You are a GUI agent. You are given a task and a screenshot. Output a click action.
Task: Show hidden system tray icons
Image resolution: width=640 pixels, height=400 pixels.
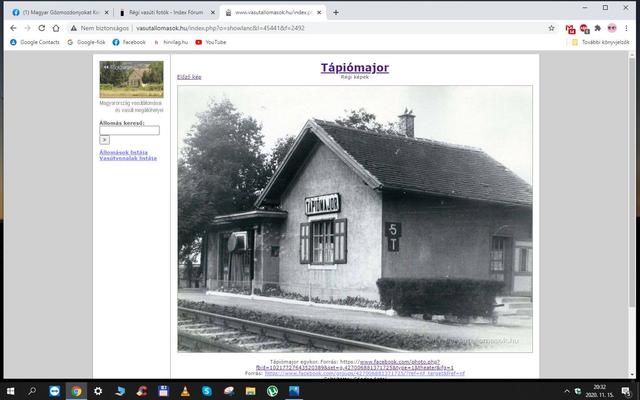click(x=567, y=391)
